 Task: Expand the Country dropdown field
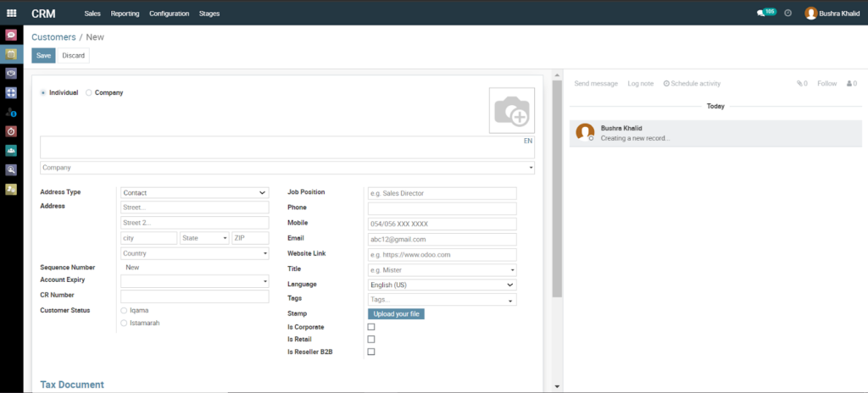coord(194,253)
